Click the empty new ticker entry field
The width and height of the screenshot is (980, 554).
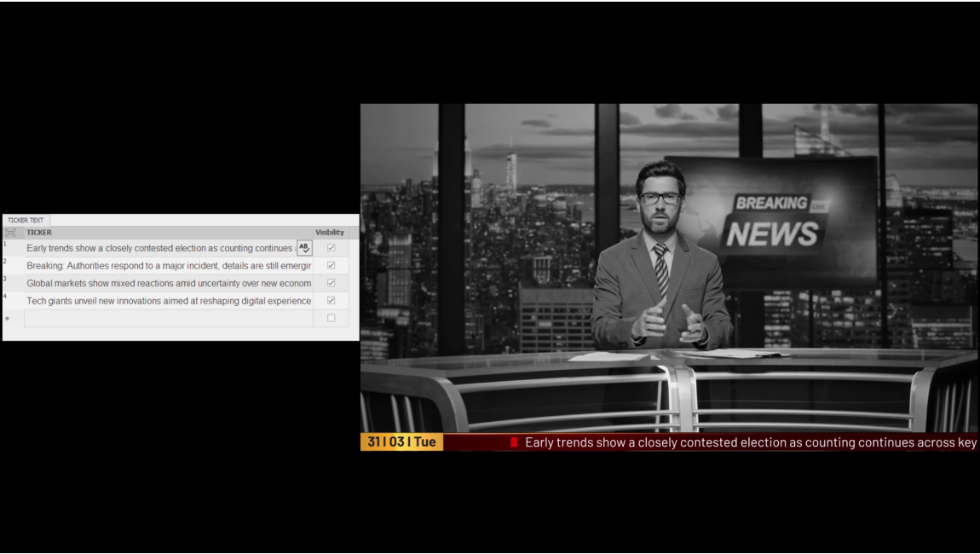(x=168, y=319)
